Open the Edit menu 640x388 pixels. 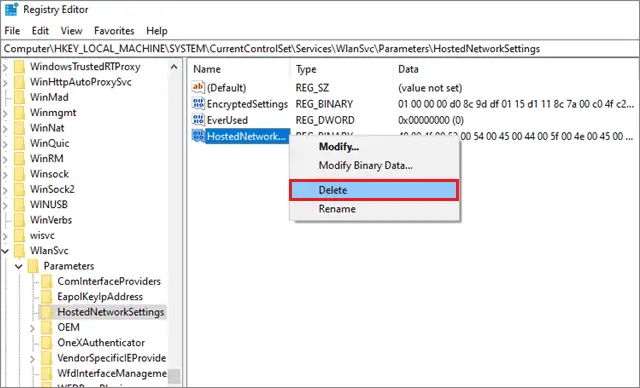click(x=40, y=31)
